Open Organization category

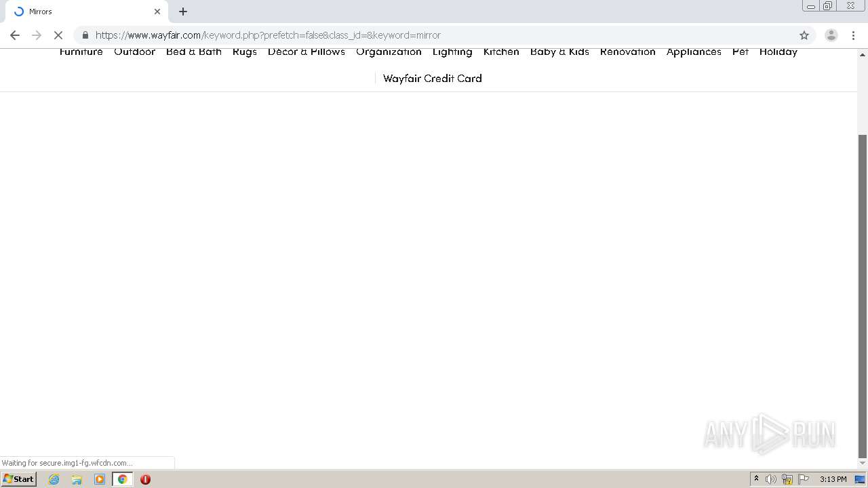(x=389, y=52)
